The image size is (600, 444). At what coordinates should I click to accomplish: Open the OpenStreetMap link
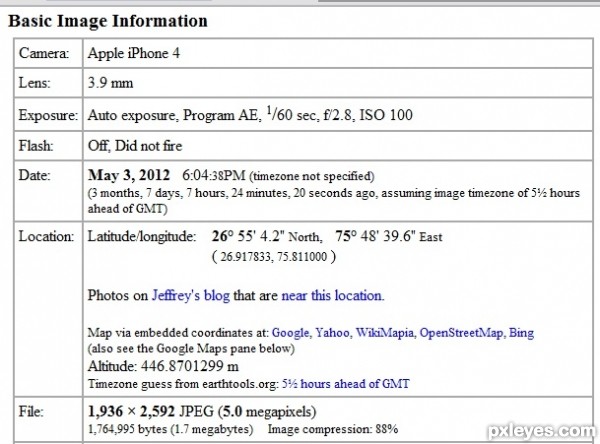click(461, 333)
